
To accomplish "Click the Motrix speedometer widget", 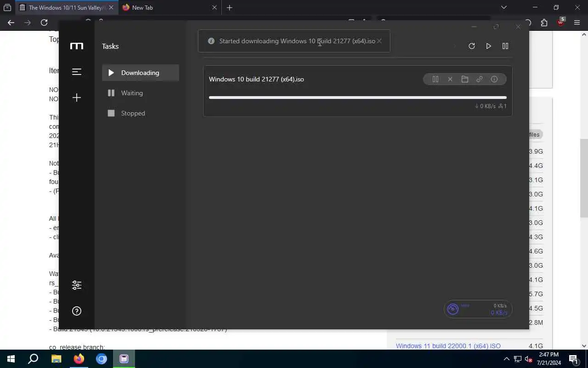I will [478, 309].
